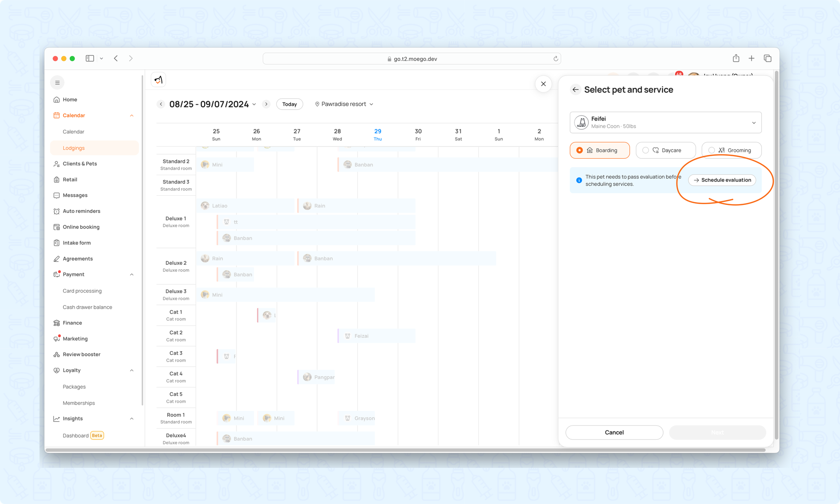The image size is (840, 504).
Task: Go to previous date range arrow
Action: (x=161, y=104)
